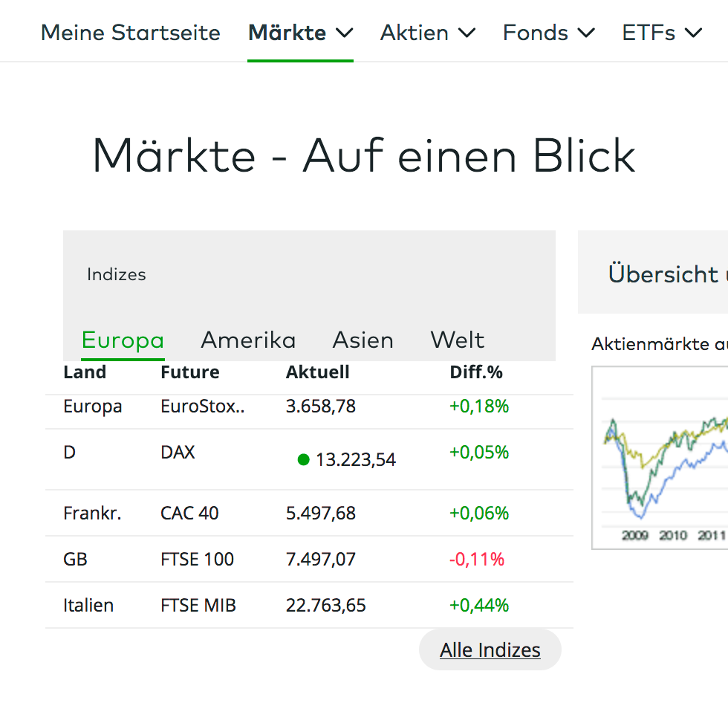Go to Meine Startseite
This screenshot has width=728, height=706.
pyautogui.click(x=130, y=32)
